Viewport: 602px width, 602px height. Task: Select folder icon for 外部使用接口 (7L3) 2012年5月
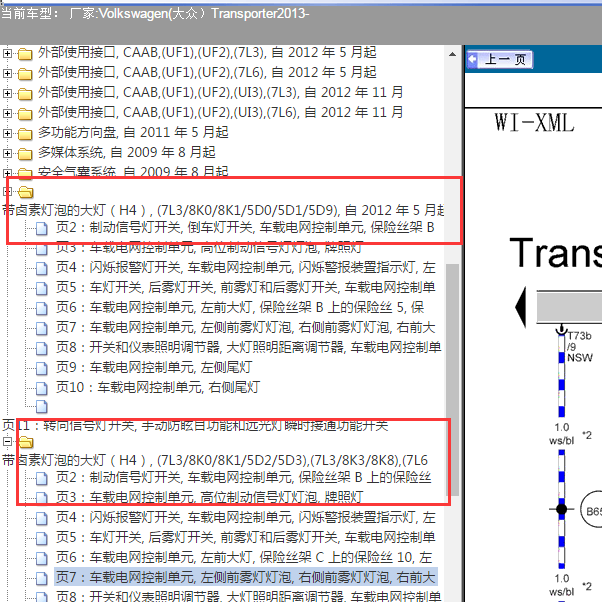25,54
